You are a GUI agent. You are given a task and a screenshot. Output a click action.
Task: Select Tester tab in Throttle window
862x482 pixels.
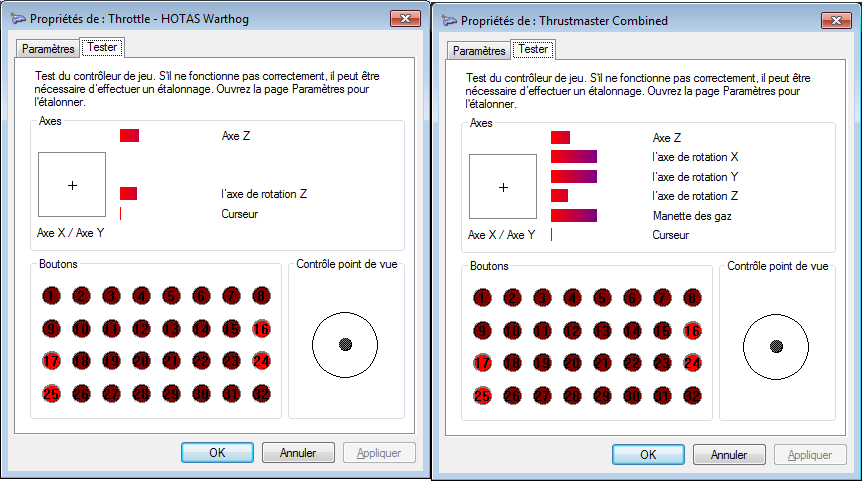102,47
